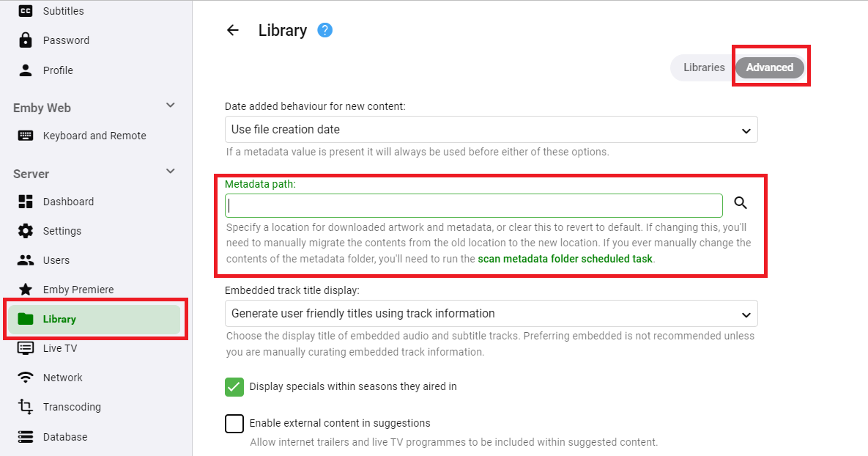This screenshot has width=868, height=456.
Task: Open Users via the people icon
Action: pyautogui.click(x=26, y=260)
